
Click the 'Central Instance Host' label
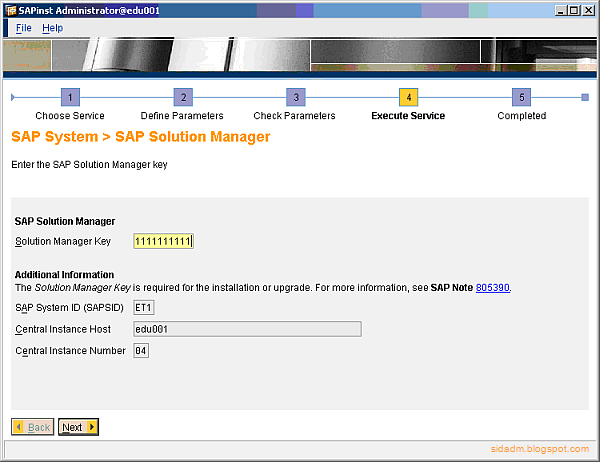tap(63, 329)
